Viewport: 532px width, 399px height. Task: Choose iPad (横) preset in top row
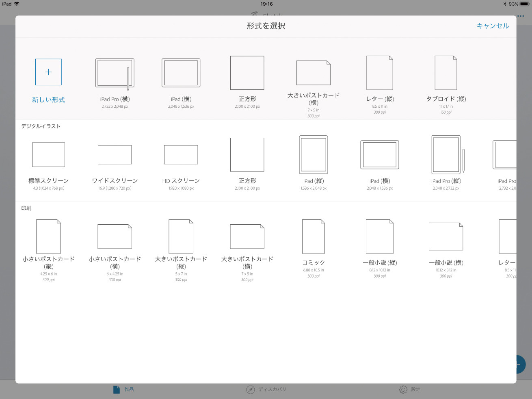[181, 82]
